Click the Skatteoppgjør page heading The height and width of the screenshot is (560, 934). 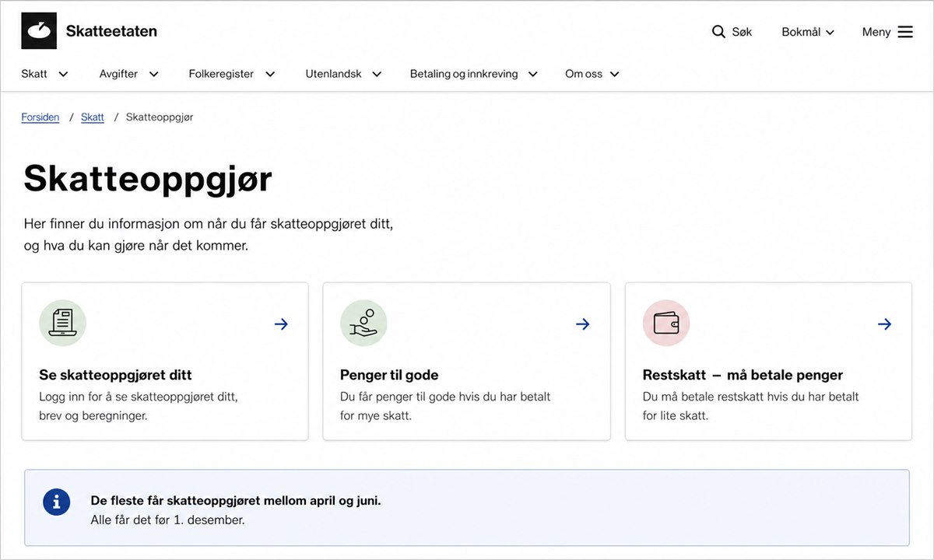point(148,178)
